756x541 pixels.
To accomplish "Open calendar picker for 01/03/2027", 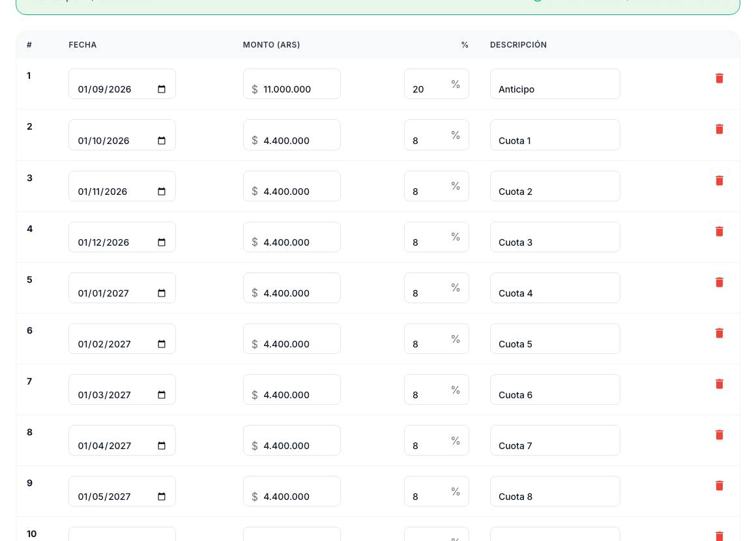I will 162,395.
